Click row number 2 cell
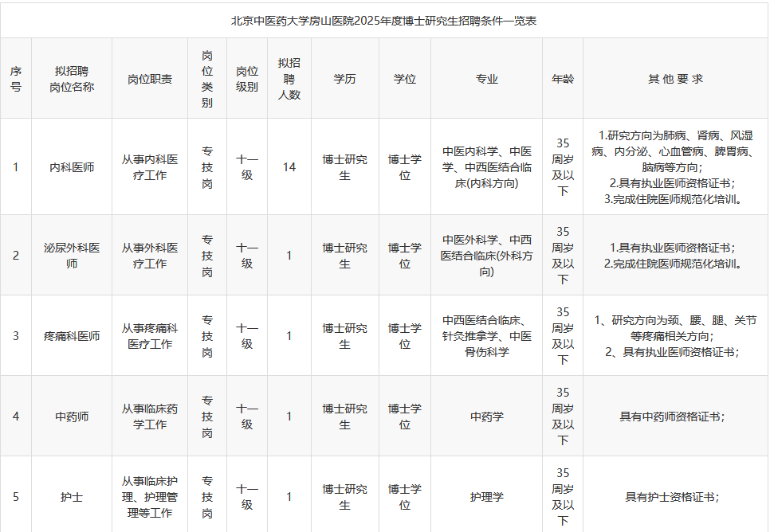Screen dimensions: 770x532 (x=16, y=255)
